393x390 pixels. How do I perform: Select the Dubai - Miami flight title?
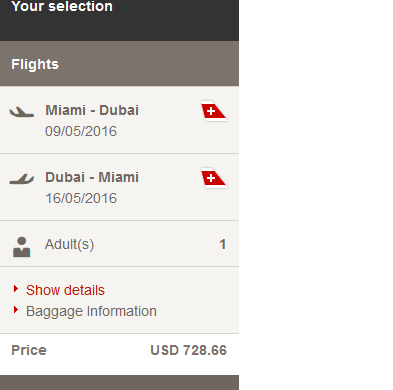tap(92, 177)
